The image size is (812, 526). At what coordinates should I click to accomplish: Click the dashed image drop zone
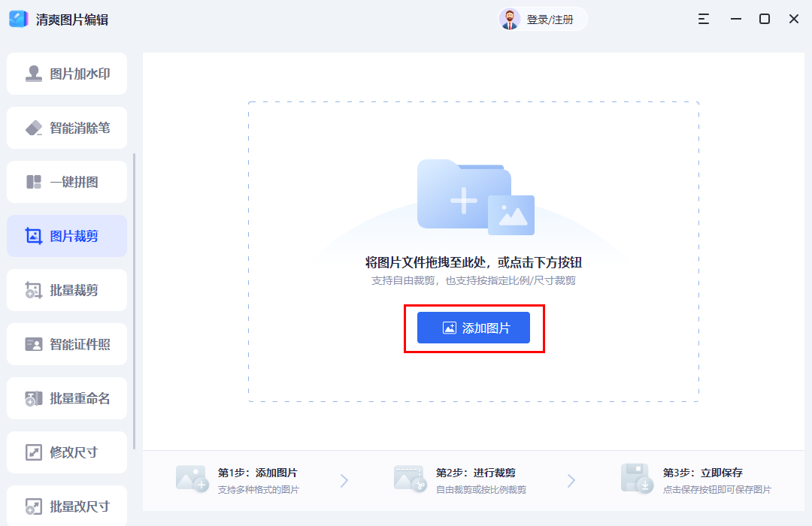coord(473,188)
